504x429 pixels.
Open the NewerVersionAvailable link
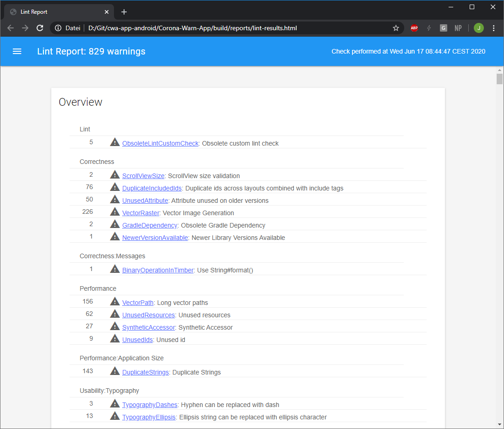[155, 238]
